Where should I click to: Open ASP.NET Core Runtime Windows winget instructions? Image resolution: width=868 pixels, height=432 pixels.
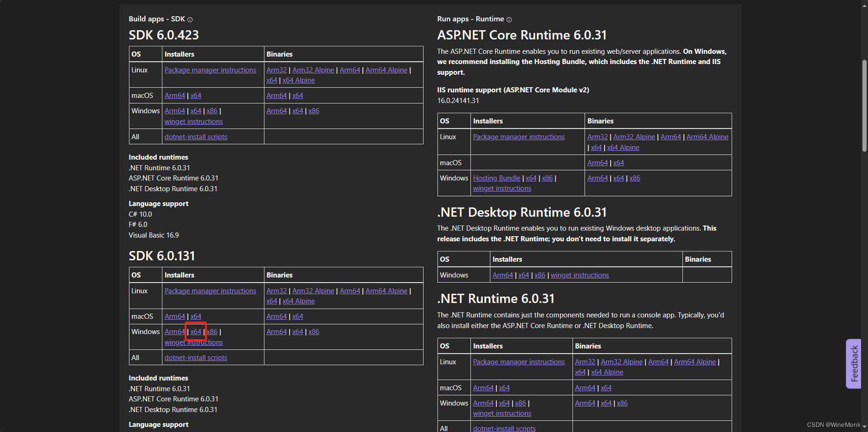502,188
